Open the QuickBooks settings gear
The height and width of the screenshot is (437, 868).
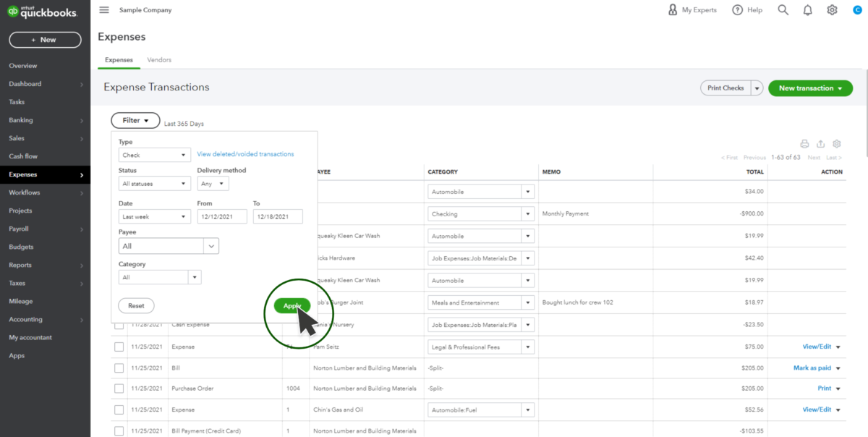point(831,9)
